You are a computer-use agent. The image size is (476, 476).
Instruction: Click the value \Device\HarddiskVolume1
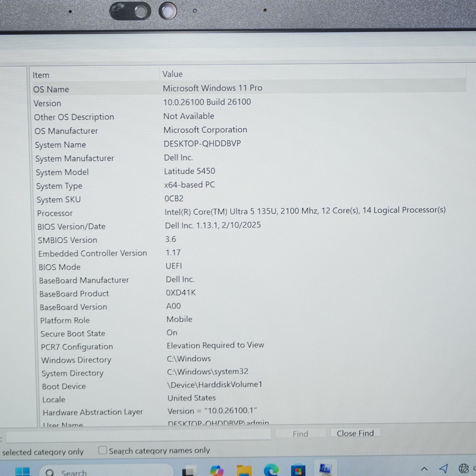tap(215, 384)
